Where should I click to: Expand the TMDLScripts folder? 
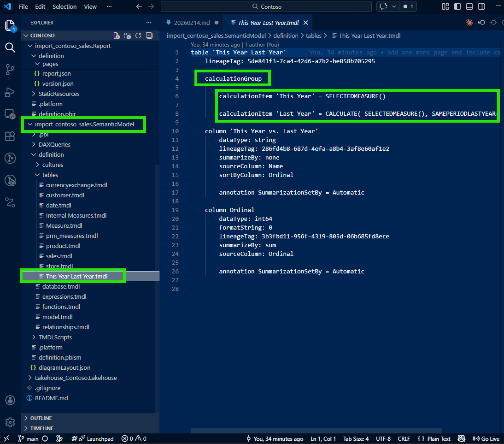click(x=55, y=337)
